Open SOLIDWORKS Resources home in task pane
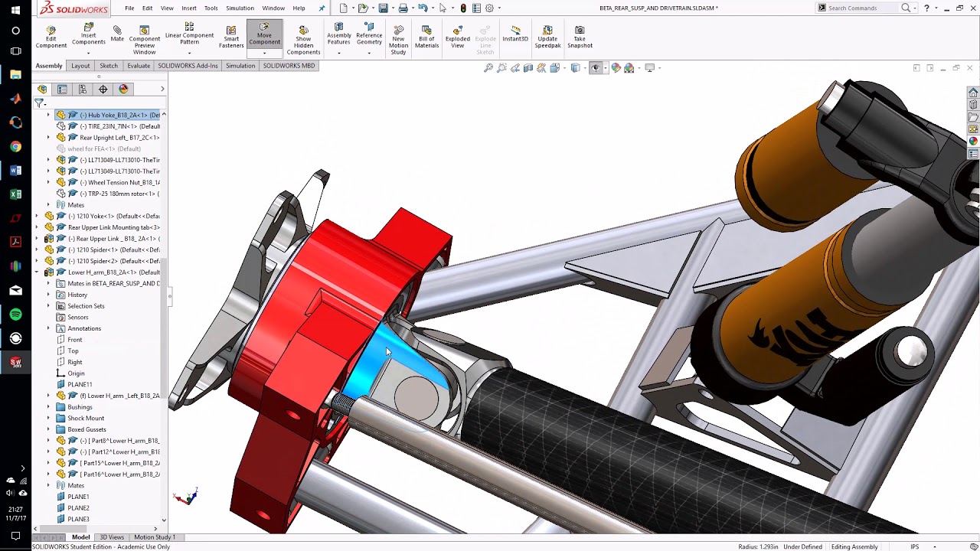This screenshot has width=980, height=551. coord(973,93)
